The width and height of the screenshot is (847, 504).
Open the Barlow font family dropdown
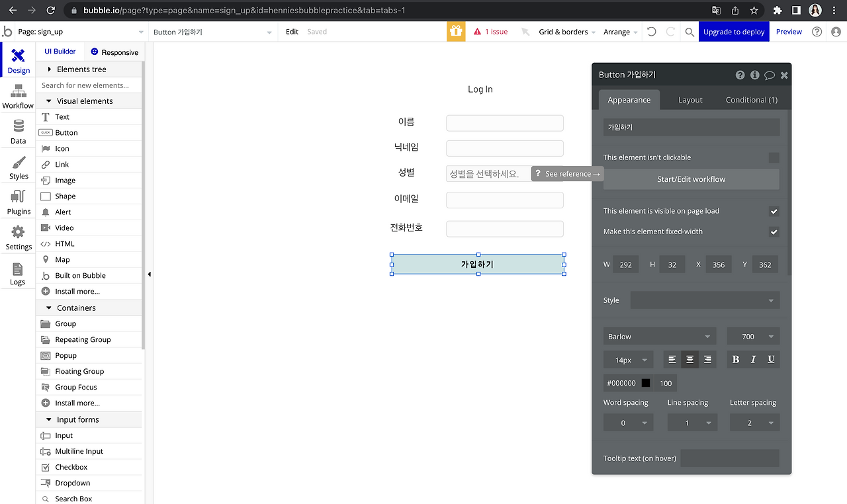click(x=659, y=336)
